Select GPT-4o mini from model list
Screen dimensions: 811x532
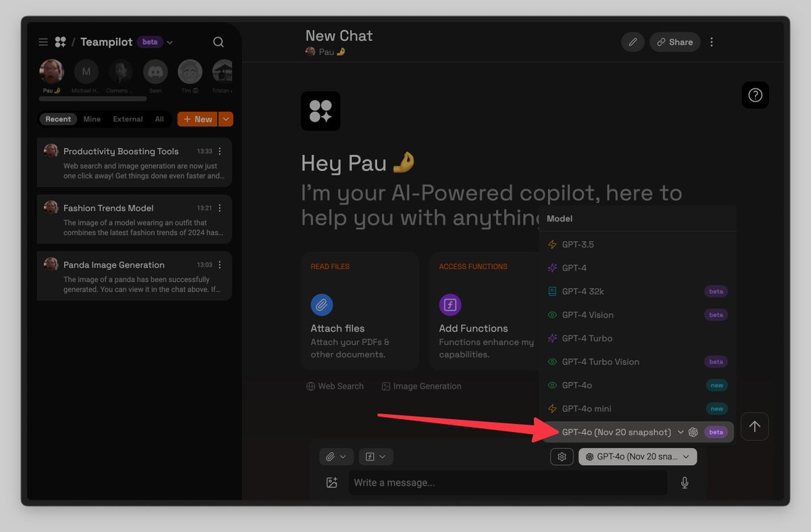(x=637, y=408)
